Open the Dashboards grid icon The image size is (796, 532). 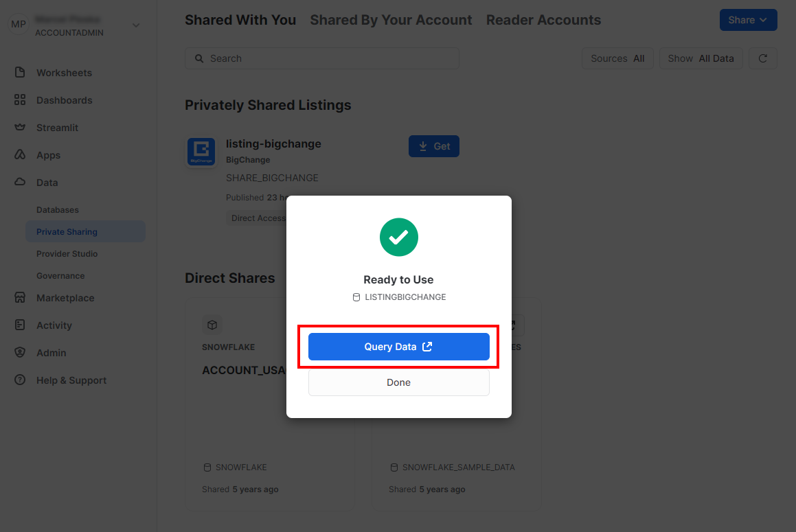point(20,100)
